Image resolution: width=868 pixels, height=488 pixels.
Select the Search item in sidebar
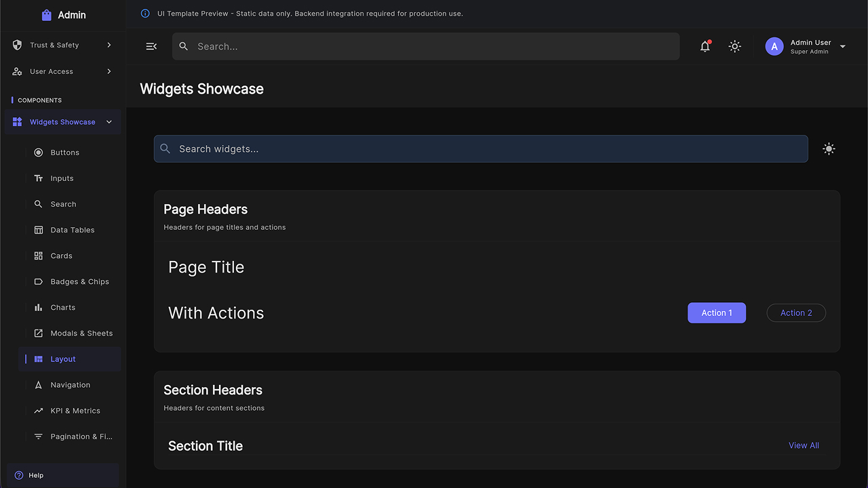[70, 204]
